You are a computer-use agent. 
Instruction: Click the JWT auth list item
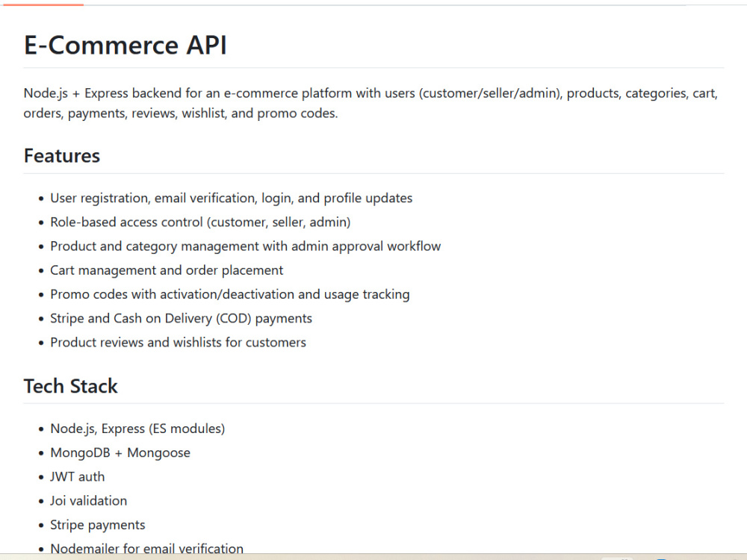pos(78,476)
